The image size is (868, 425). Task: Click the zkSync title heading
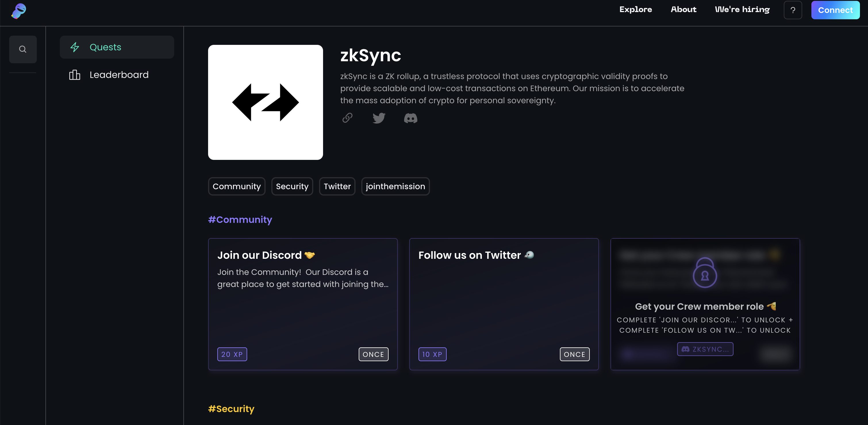click(371, 55)
